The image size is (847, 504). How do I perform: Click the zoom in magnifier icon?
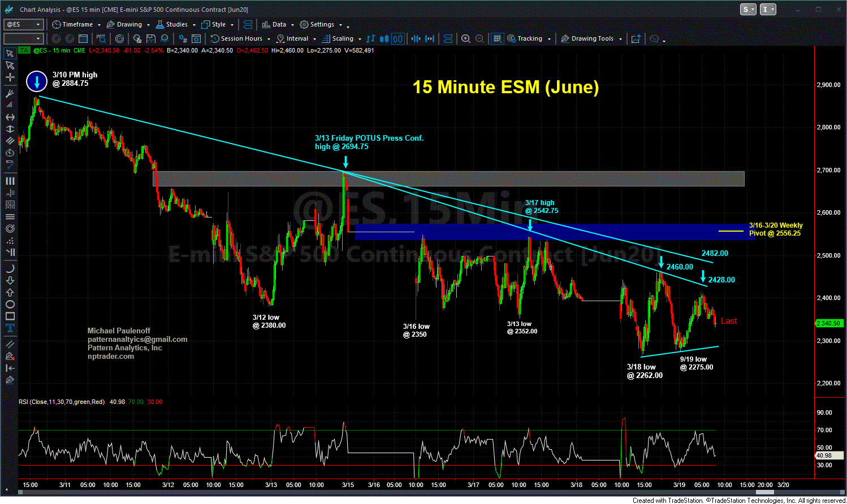click(x=465, y=39)
